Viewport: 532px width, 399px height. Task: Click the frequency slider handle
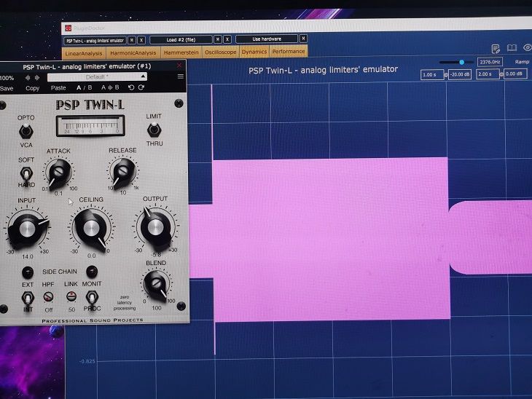coord(461,63)
